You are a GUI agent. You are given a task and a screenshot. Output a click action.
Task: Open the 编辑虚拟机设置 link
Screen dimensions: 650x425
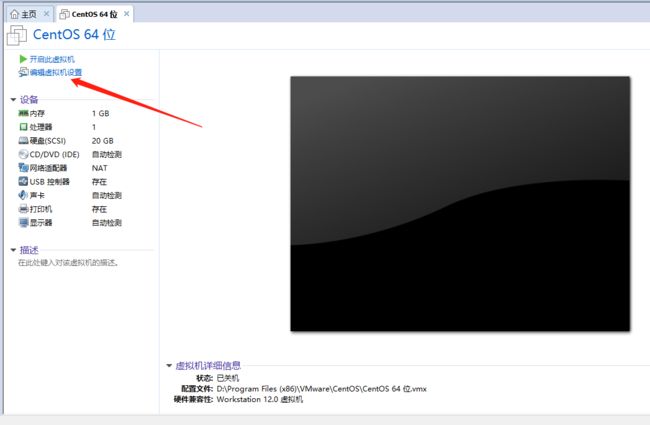pos(56,73)
